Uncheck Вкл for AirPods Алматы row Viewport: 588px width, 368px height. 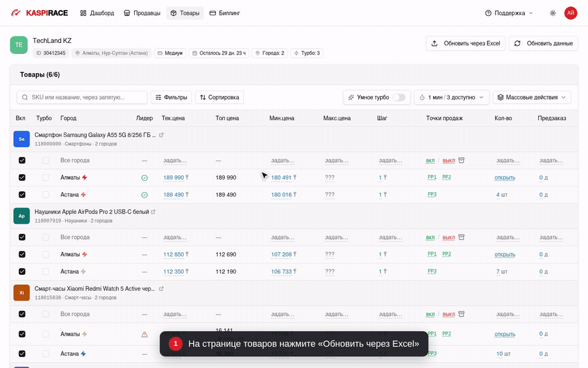pos(22,254)
